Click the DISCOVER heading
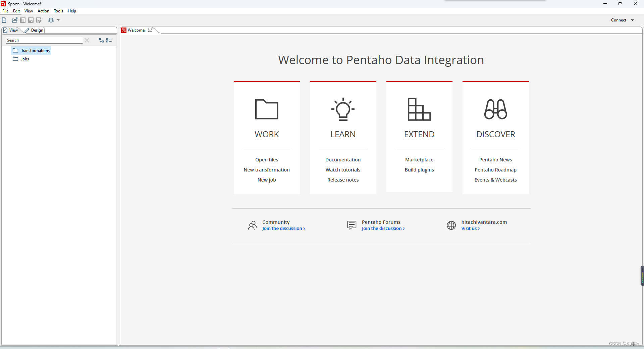This screenshot has height=349, width=644. 495,134
